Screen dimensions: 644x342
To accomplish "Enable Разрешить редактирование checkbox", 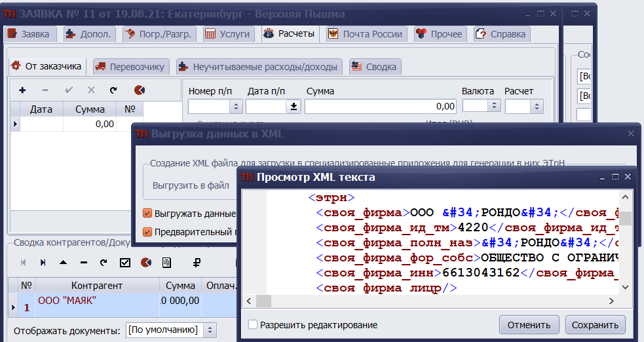I will point(253,325).
